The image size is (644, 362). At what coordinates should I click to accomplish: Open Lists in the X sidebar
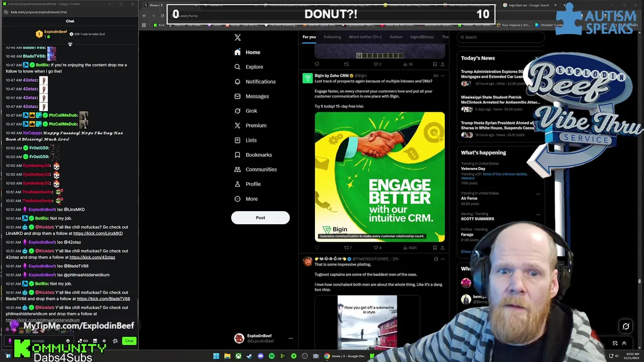tap(246, 140)
